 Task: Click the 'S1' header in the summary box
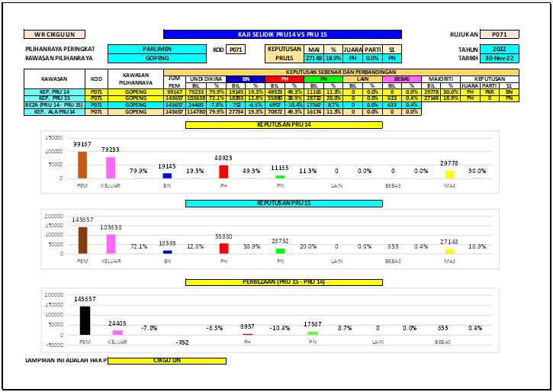pyautogui.click(x=392, y=50)
